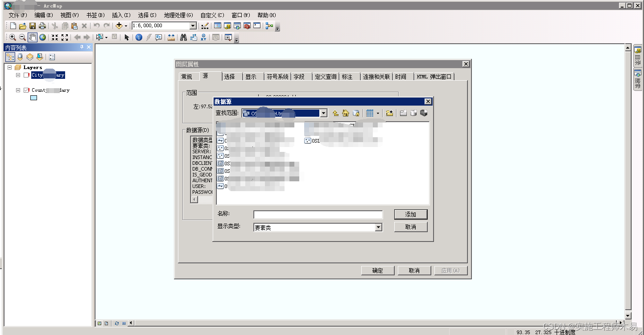Switch to the 符号系统 tab
The height and width of the screenshot is (335, 644).
tap(277, 77)
